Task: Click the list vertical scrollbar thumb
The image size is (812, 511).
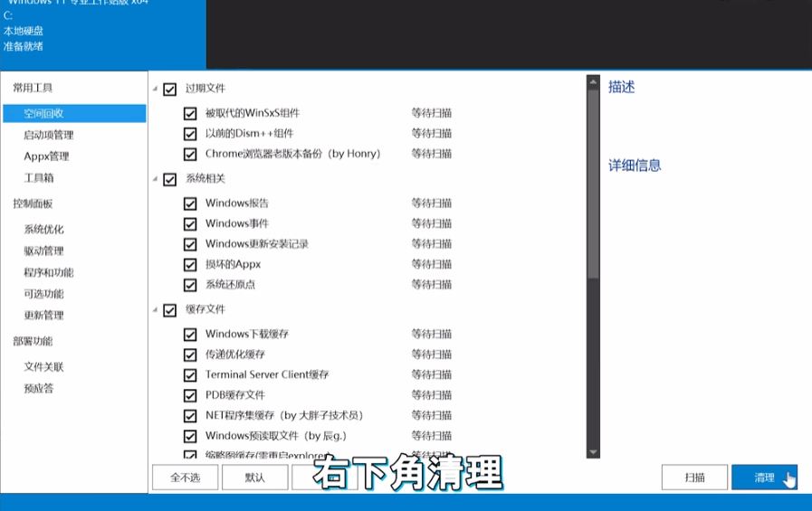Action: coord(594,185)
